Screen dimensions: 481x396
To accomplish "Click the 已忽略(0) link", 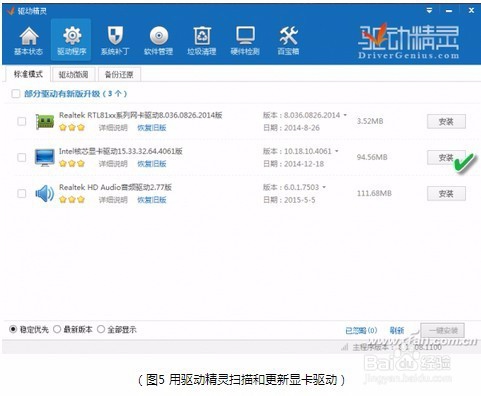I will [361, 330].
